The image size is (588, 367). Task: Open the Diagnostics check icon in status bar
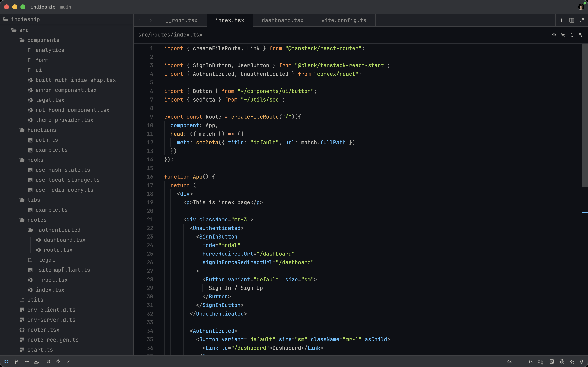tap(68, 362)
